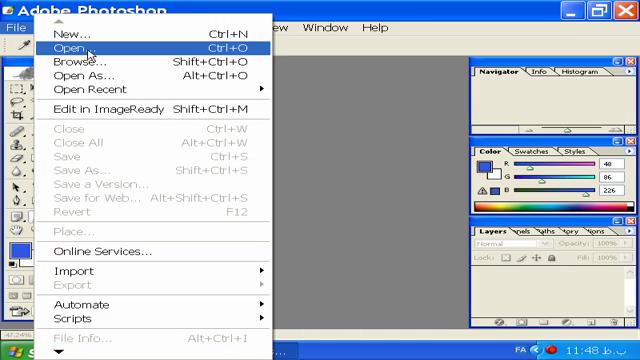Image resolution: width=640 pixels, height=360 pixels.
Task: Click the G value field showing 86
Action: (x=611, y=177)
